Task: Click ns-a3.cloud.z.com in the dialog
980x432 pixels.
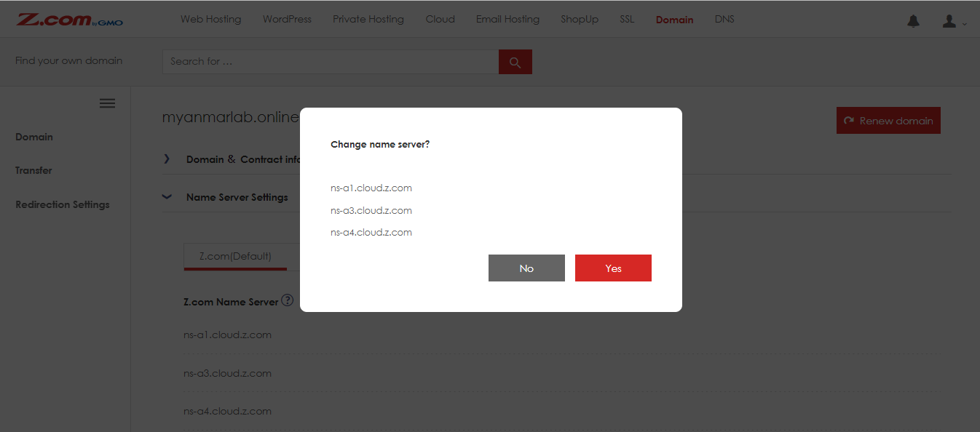Action: [371, 210]
